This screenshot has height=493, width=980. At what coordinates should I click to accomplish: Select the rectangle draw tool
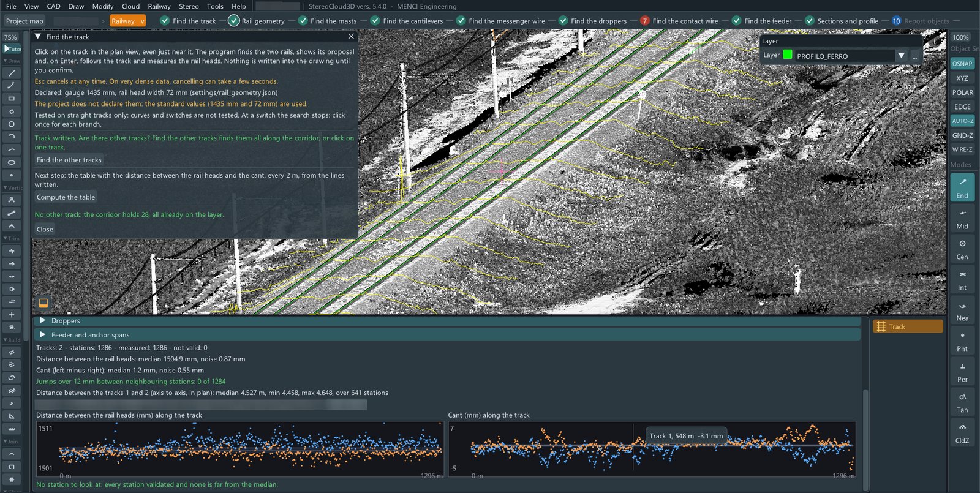(11, 99)
